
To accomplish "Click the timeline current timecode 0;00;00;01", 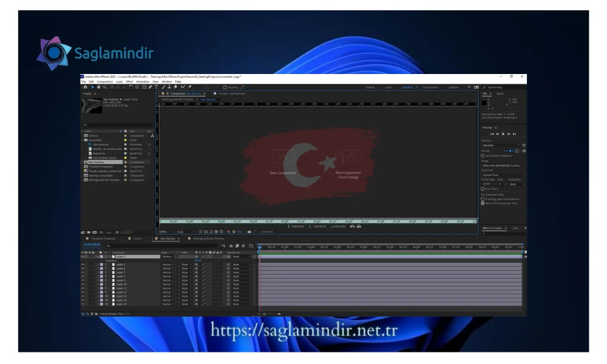I will 92,244.
